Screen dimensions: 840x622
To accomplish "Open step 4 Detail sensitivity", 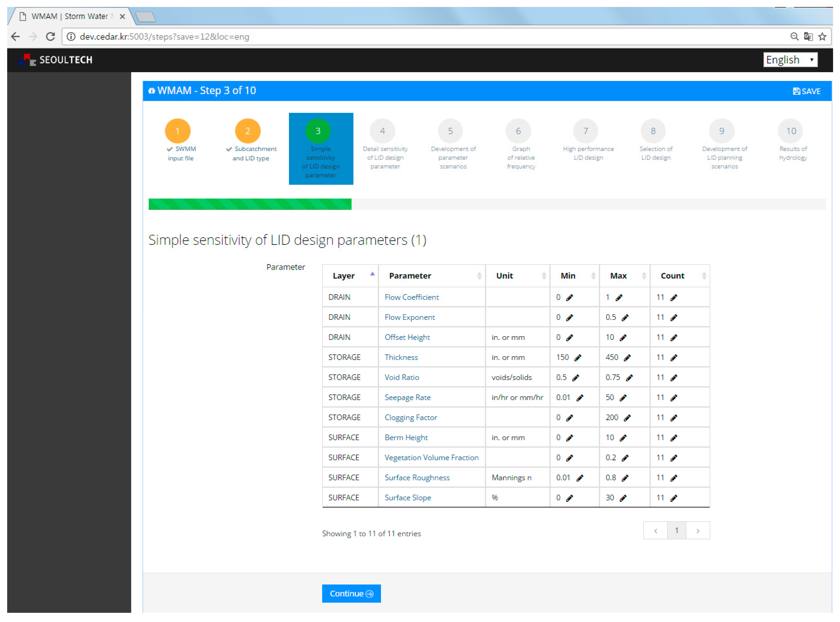I will (x=382, y=131).
